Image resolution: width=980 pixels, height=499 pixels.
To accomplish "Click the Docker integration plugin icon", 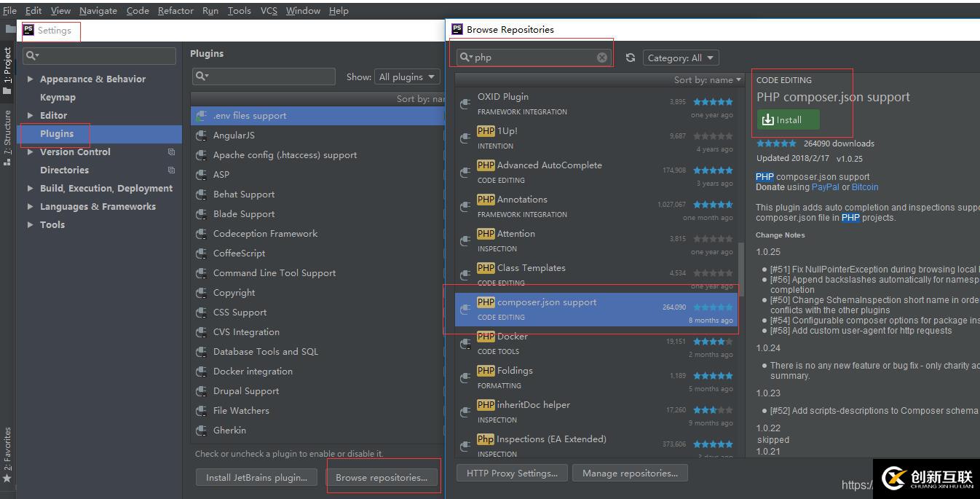I will (x=202, y=372).
